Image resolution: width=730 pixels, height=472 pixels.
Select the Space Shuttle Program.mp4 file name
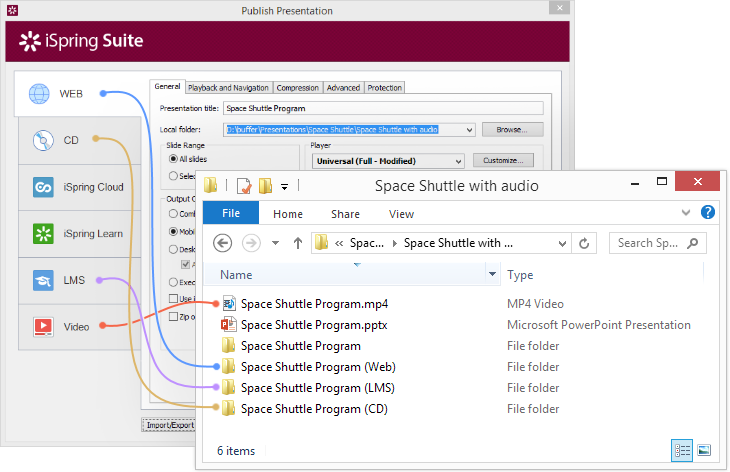click(x=314, y=303)
